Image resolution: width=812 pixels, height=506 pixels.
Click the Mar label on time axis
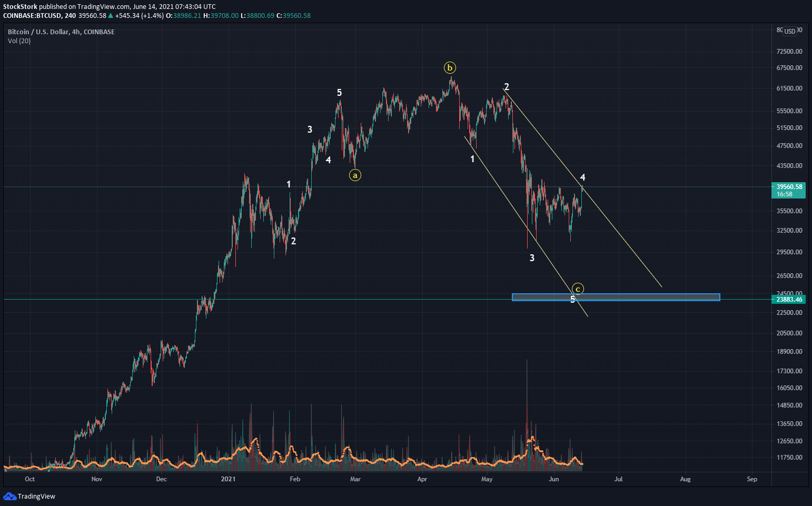355,479
